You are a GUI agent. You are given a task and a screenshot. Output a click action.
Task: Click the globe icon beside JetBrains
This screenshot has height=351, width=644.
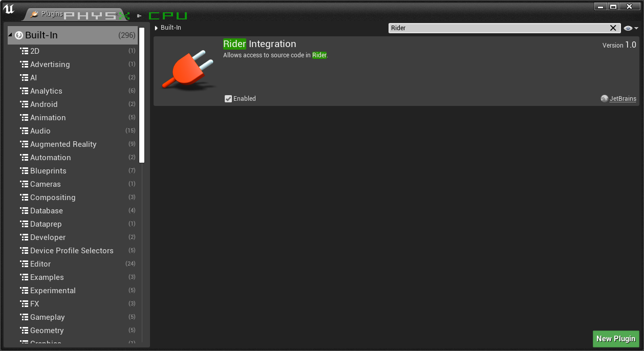(605, 99)
